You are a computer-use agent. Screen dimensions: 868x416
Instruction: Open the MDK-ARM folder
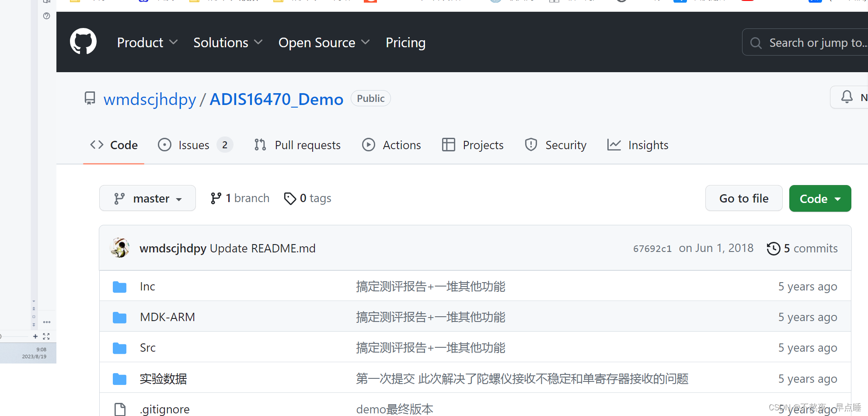[x=167, y=317]
